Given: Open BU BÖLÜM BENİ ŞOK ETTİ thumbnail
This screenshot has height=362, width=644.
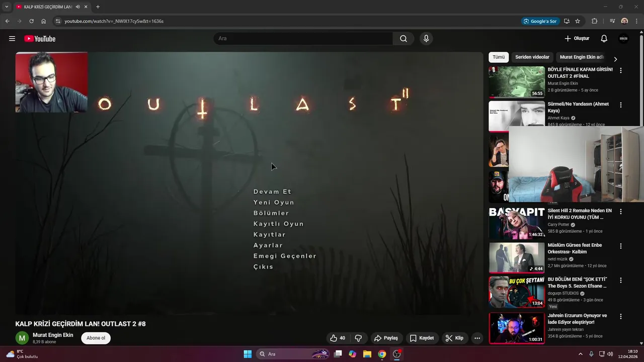Looking at the screenshot, I should (517, 292).
